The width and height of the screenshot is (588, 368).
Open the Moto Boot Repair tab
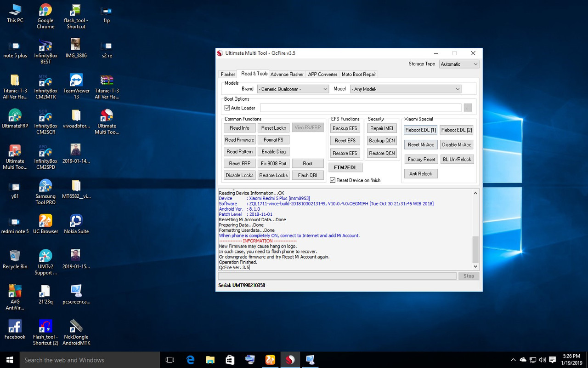[359, 74]
